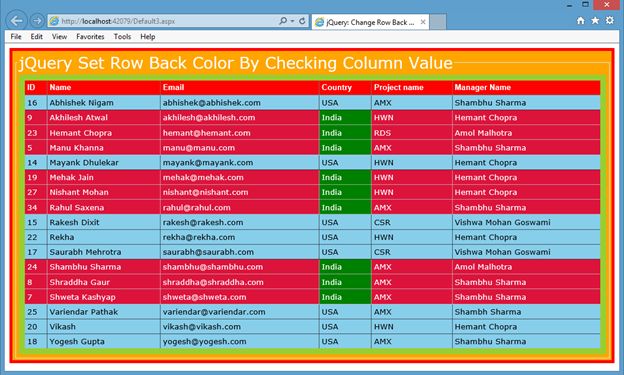Click the RDS project cell
The height and width of the screenshot is (375, 624).
[x=411, y=133]
